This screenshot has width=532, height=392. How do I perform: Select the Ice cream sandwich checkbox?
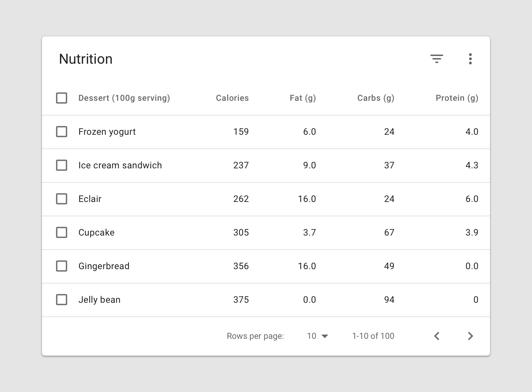62,165
